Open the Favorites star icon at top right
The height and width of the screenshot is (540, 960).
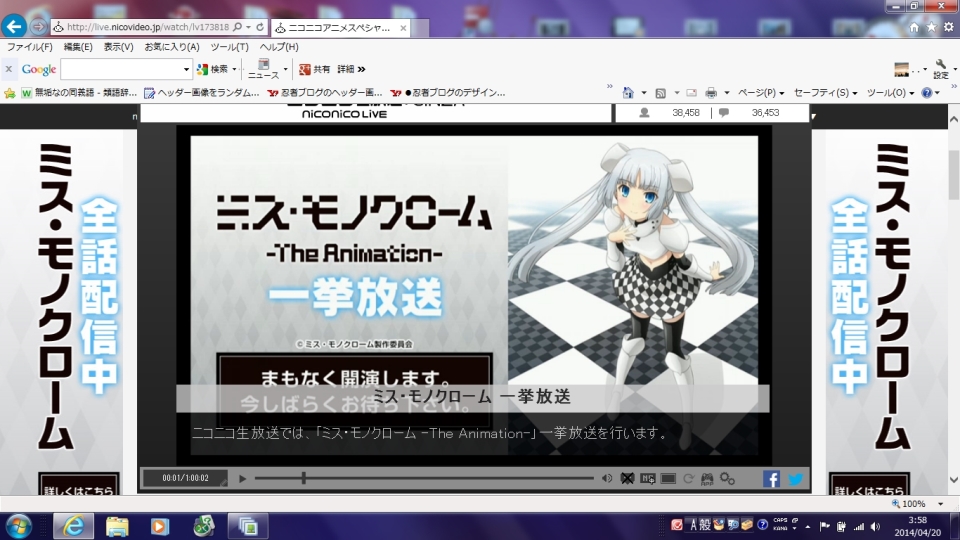tap(931, 27)
